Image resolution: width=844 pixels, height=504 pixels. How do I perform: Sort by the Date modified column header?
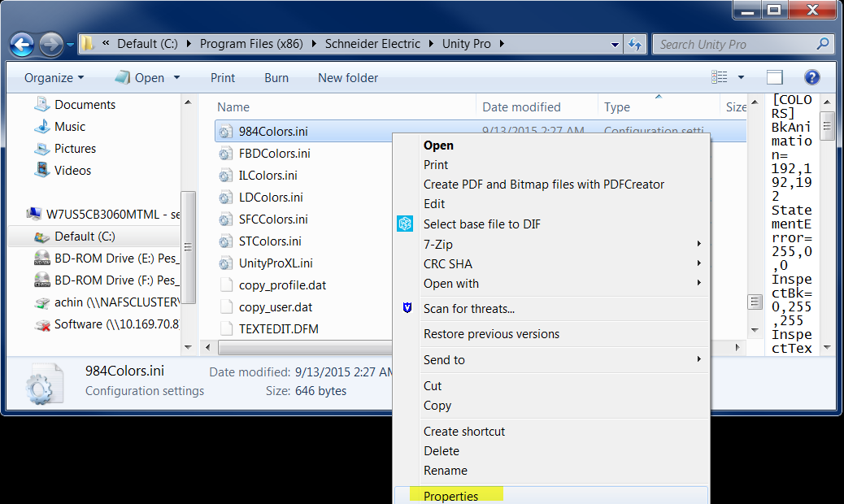tap(537, 107)
